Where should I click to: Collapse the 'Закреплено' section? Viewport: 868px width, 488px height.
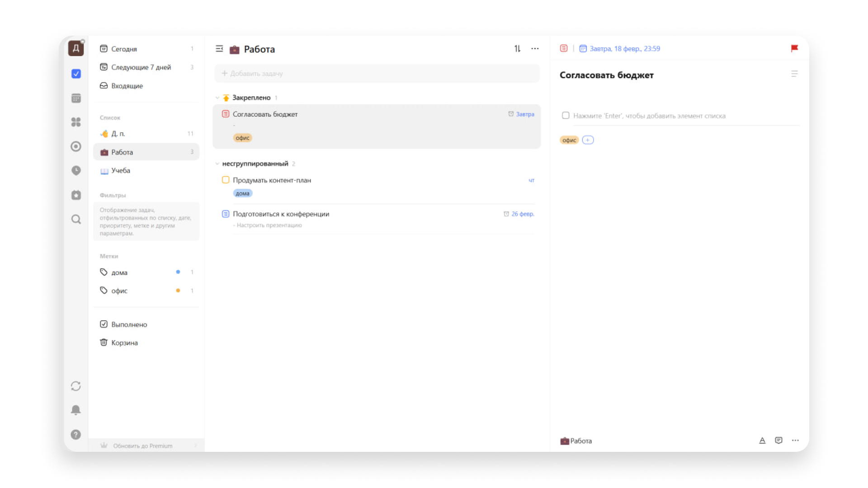(217, 98)
